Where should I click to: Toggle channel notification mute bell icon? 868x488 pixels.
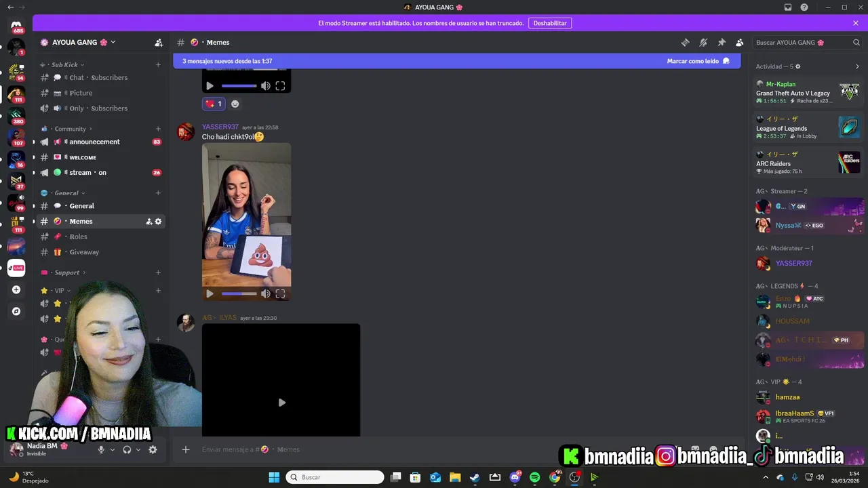tap(703, 42)
